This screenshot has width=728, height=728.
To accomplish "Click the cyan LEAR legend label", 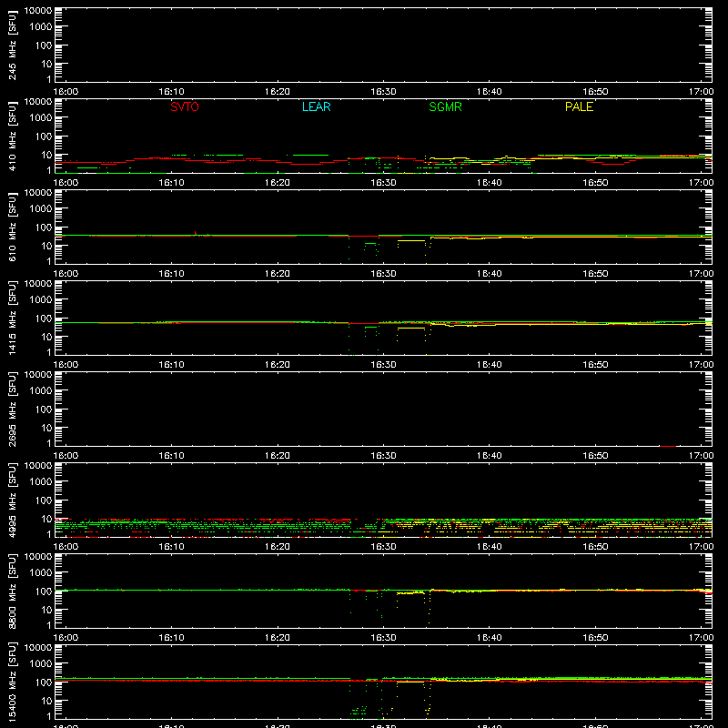I will click(316, 106).
